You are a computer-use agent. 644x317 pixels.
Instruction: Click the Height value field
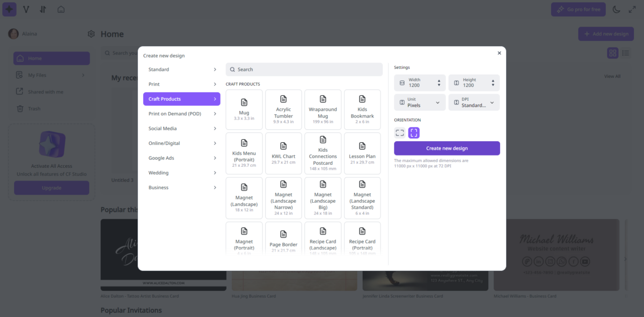pyautogui.click(x=474, y=83)
